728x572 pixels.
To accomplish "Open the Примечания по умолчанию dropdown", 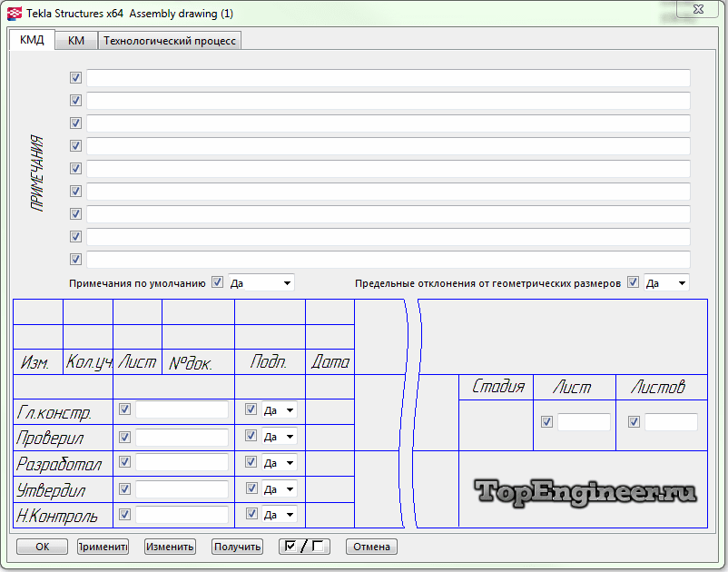I will pos(261,283).
